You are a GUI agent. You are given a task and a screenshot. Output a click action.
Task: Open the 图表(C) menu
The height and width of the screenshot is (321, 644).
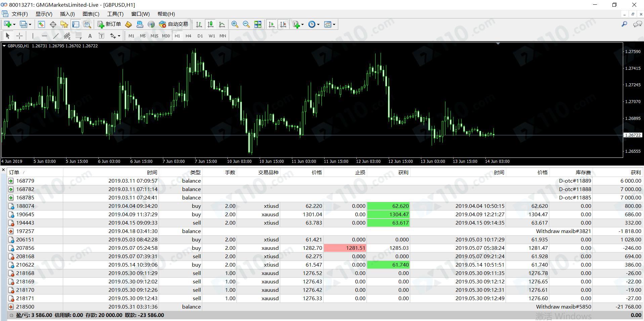91,14
